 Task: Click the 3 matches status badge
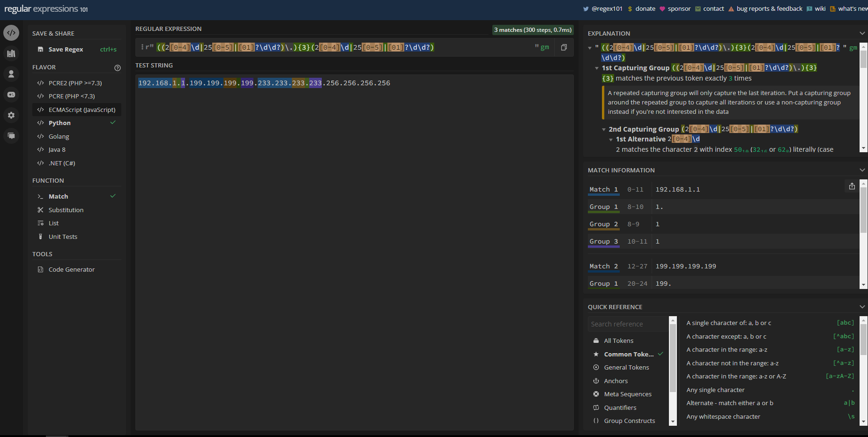pos(533,30)
